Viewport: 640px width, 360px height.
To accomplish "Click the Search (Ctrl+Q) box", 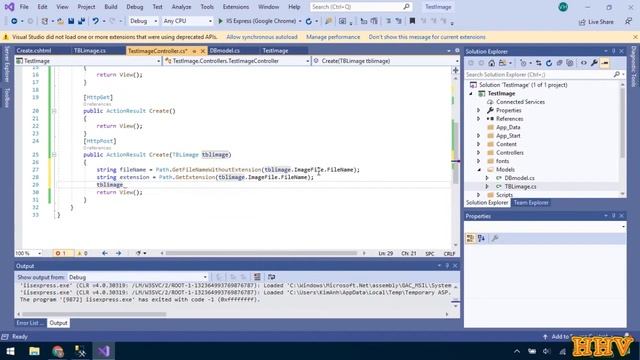I will pos(361,7).
